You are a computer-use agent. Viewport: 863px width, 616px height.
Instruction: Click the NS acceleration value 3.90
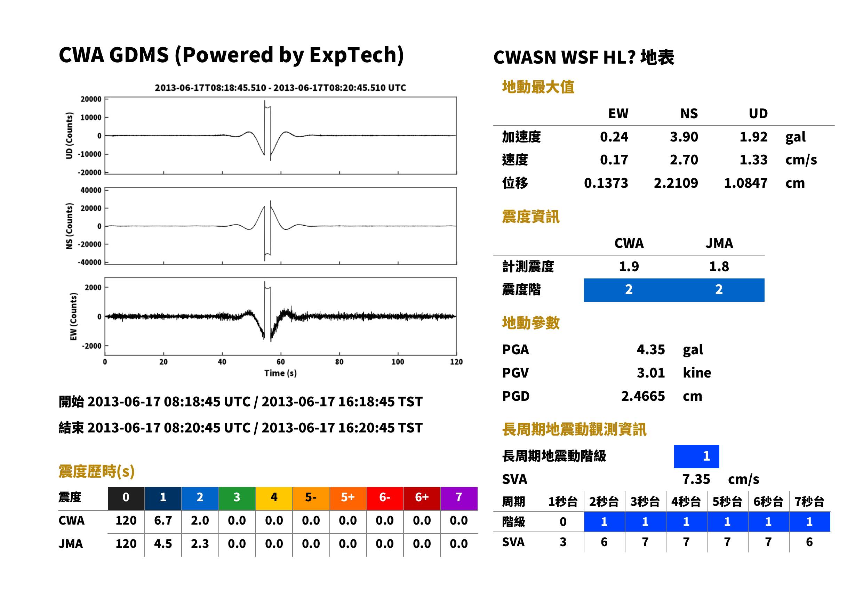[684, 137]
